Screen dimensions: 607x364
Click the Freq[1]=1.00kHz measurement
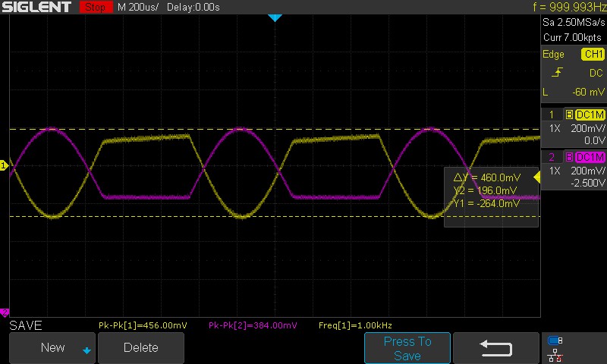point(355,325)
